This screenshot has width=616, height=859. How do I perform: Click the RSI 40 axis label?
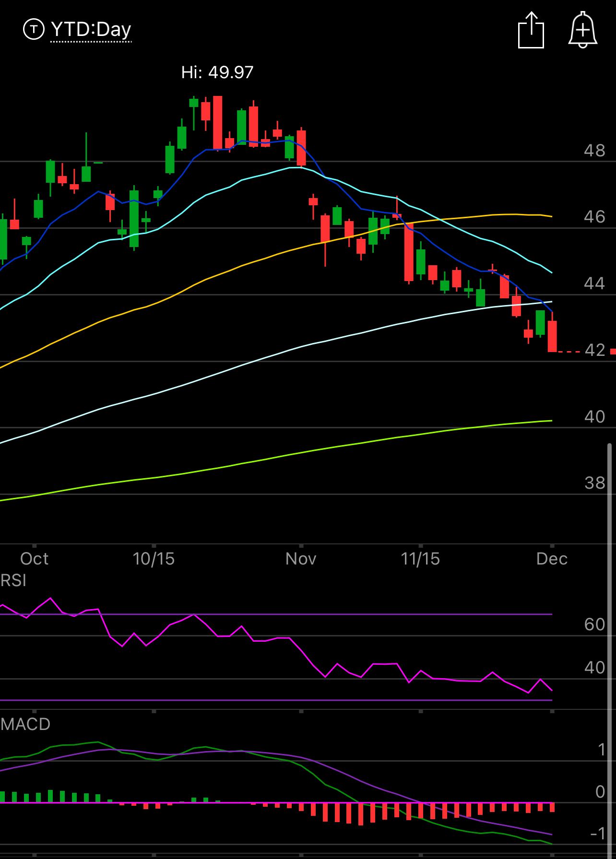point(594,668)
